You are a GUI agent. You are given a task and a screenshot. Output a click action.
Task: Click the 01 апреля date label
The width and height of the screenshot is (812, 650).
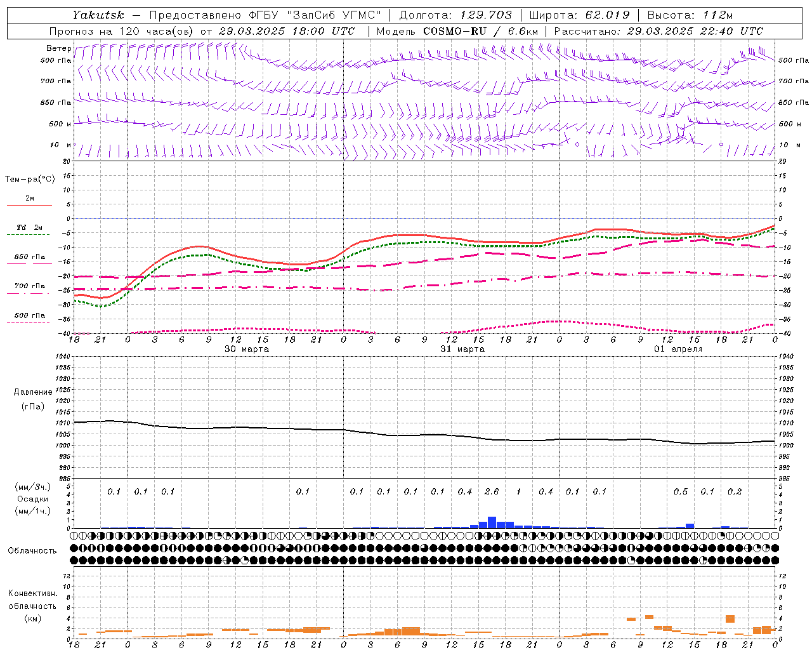pyautogui.click(x=678, y=349)
